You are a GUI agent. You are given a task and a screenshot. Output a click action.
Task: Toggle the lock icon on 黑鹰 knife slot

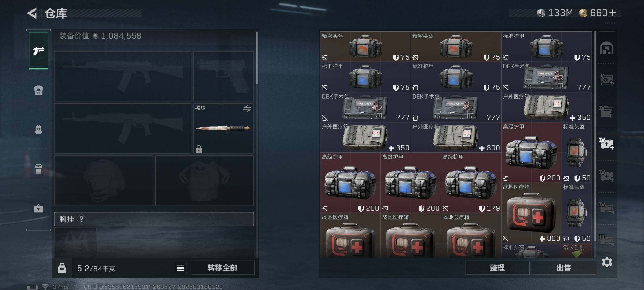[199, 149]
